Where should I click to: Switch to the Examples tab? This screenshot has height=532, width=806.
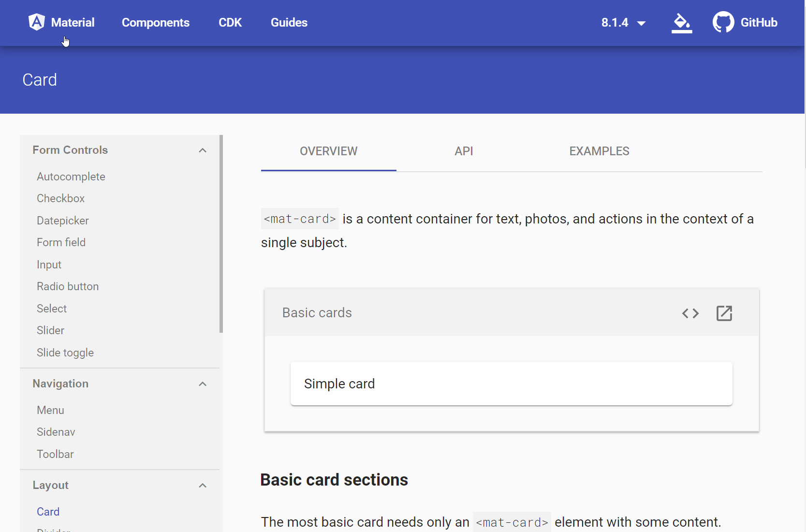click(x=599, y=151)
